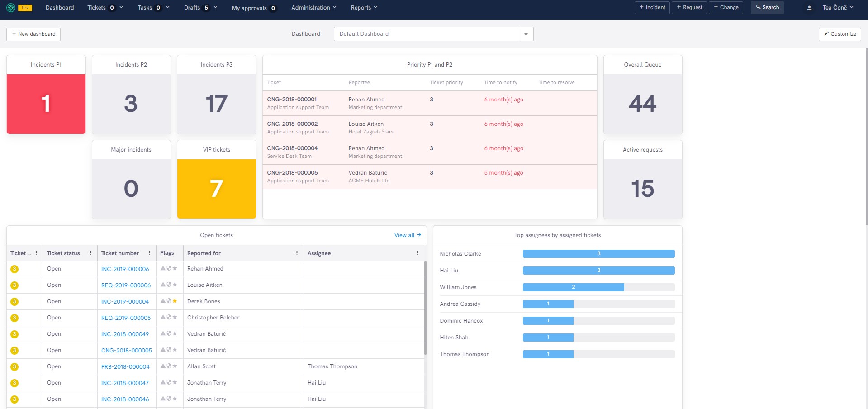Screen dimensions: 868x409
Task: Click CNG-2018-000004 in Priority P1 and P2
Action: click(x=292, y=148)
